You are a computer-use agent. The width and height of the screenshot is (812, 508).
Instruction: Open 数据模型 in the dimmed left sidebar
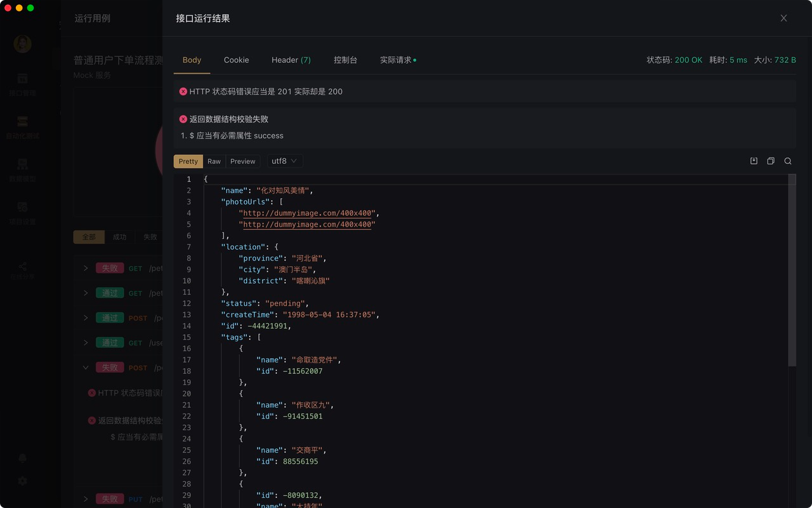point(22,170)
